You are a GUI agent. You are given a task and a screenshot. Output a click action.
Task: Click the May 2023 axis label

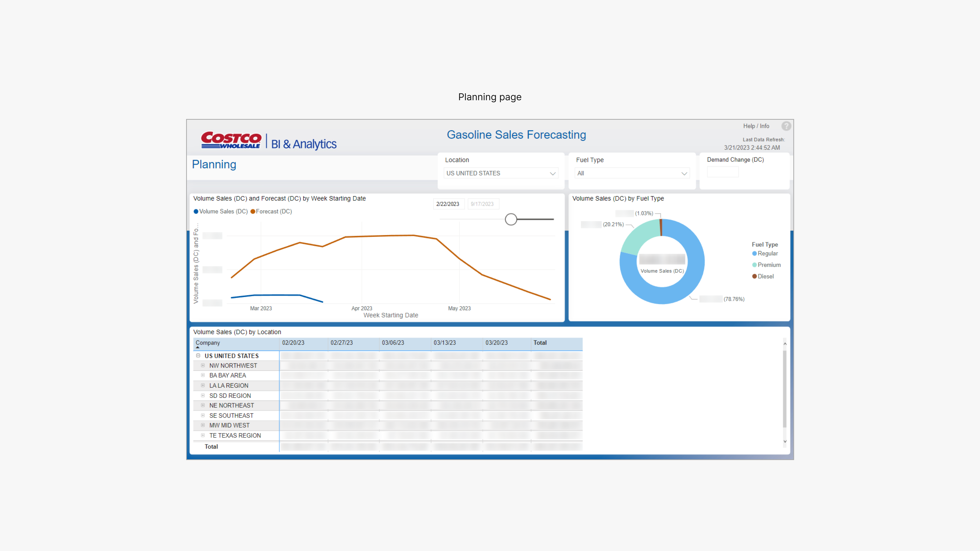[x=459, y=309]
